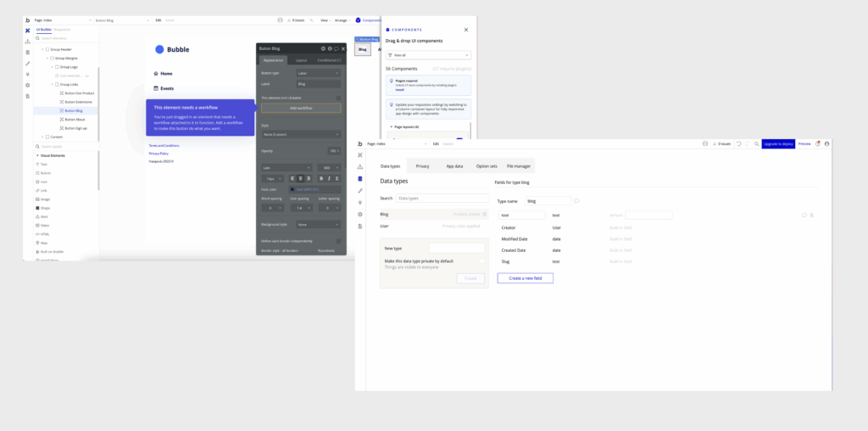Open the View all components filter dropdown

click(x=428, y=55)
